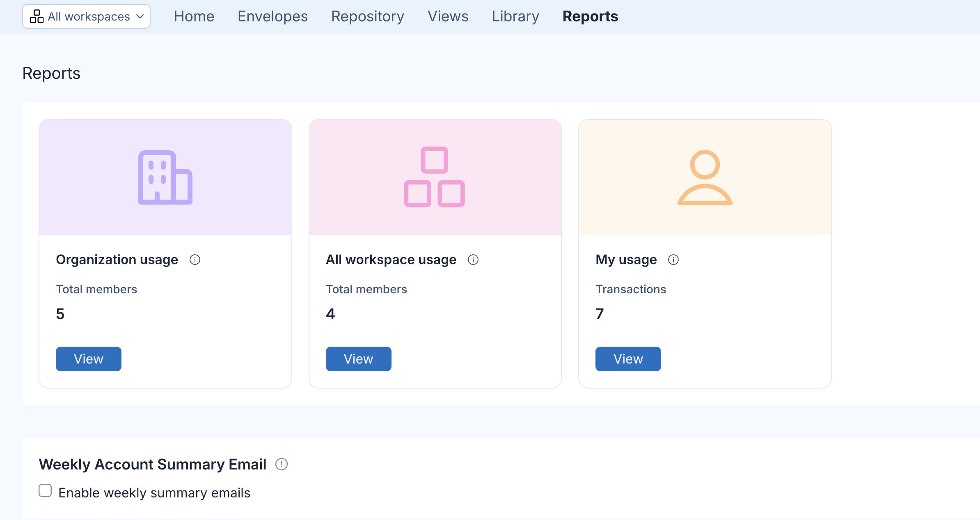The image size is (980, 520).
Task: Click the Organization usage card title
Action: point(117,260)
